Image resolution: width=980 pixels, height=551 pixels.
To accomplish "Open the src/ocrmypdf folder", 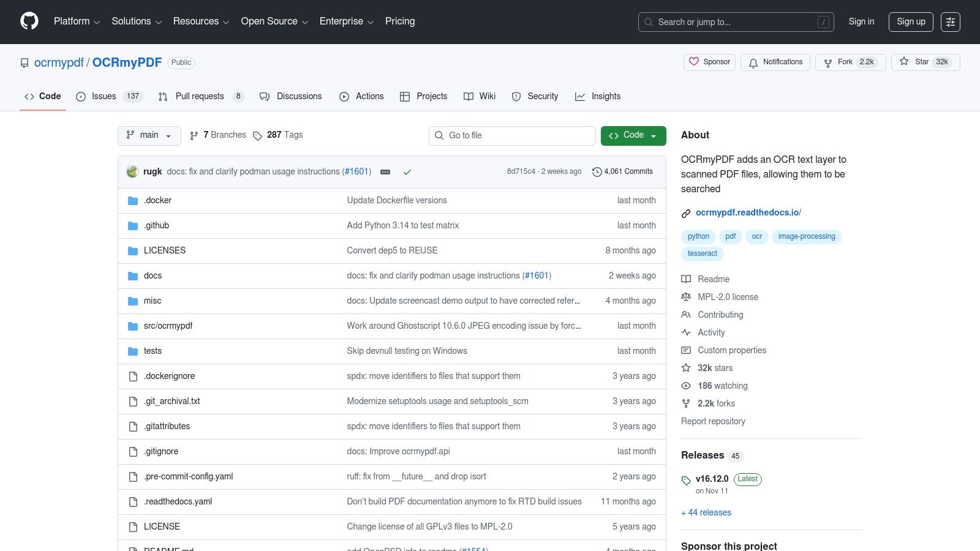I will click(x=168, y=326).
